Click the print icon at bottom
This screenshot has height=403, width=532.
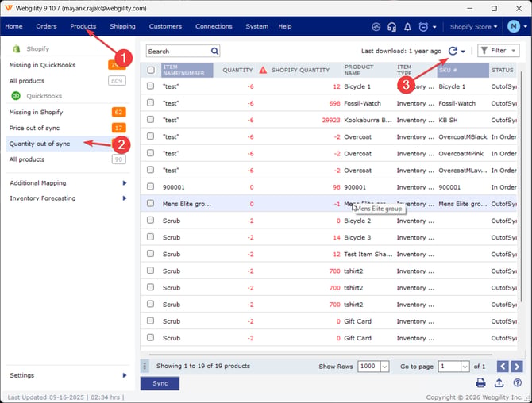click(480, 382)
